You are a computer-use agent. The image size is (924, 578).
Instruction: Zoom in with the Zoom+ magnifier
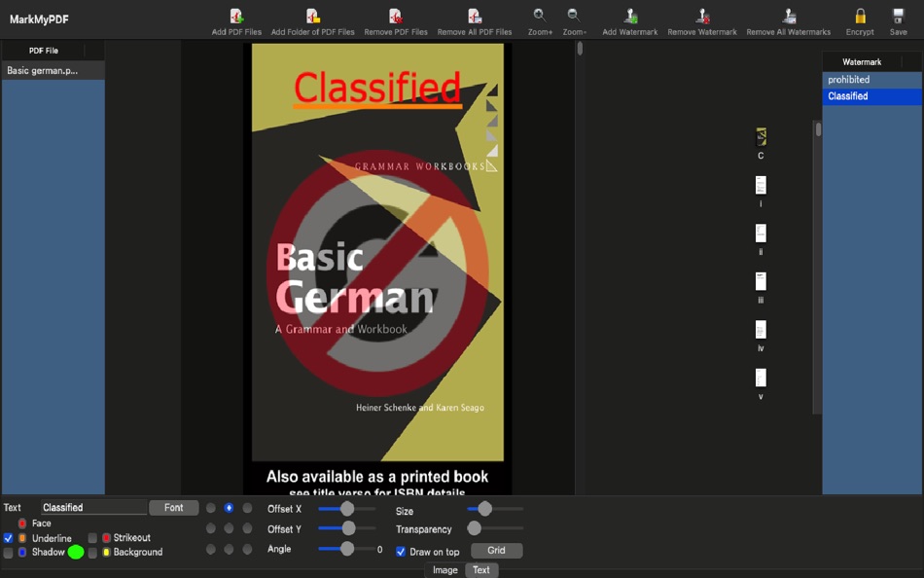pos(539,16)
